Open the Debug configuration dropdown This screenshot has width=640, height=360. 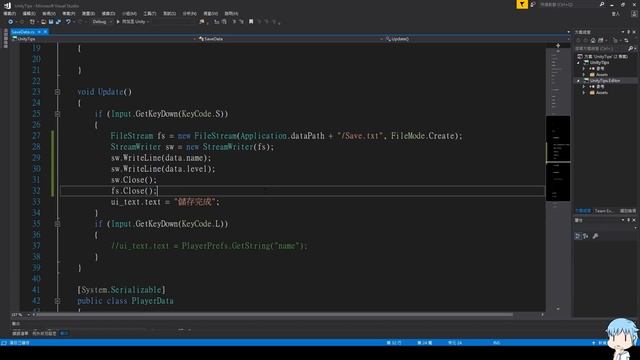point(102,22)
